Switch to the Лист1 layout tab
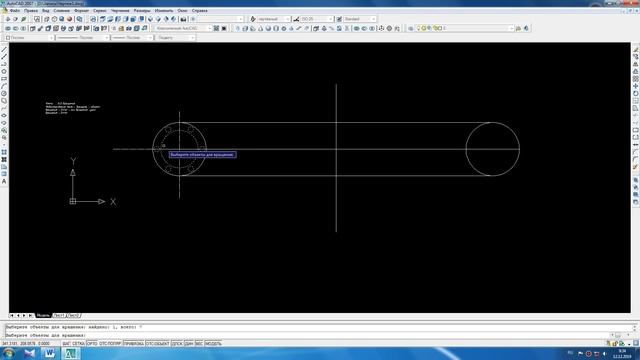 pos(59,316)
